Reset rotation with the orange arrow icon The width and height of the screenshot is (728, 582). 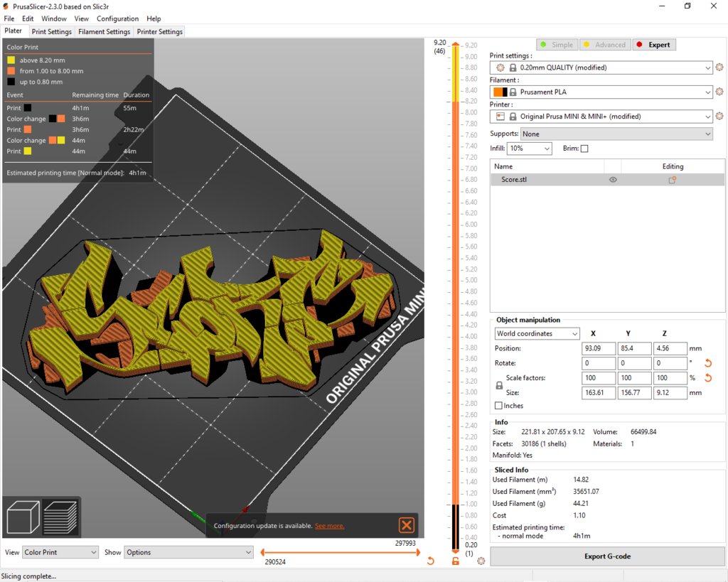[x=707, y=363]
